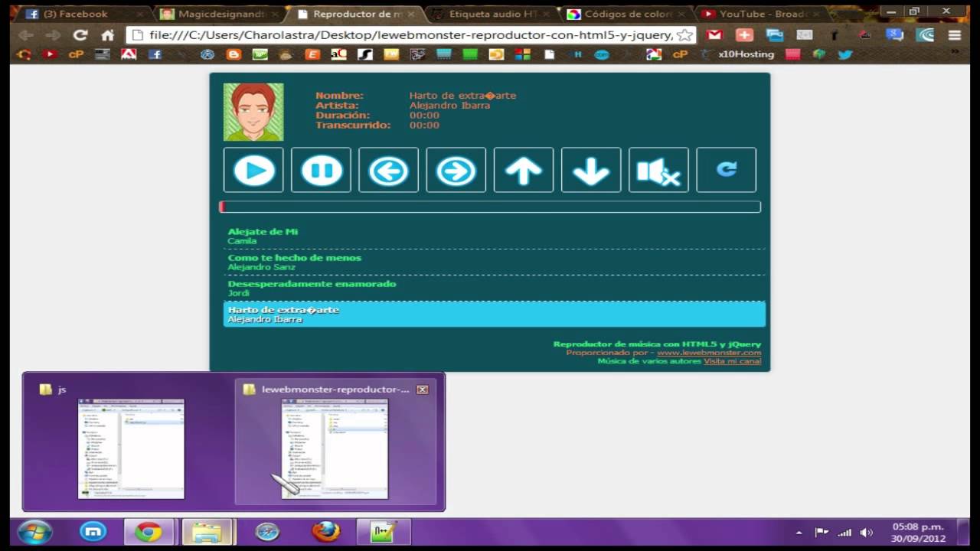
Task: Open the system tray volume control
Action: [867, 533]
